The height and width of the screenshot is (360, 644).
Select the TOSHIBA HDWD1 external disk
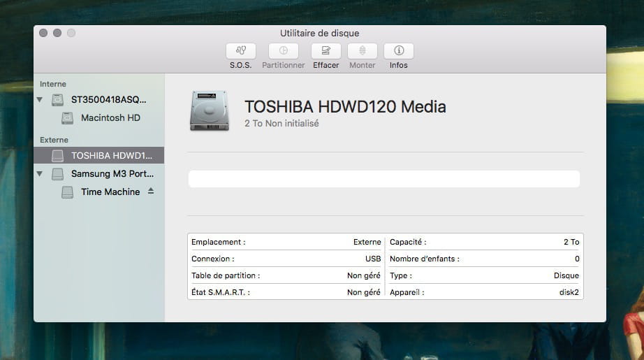[x=99, y=155]
